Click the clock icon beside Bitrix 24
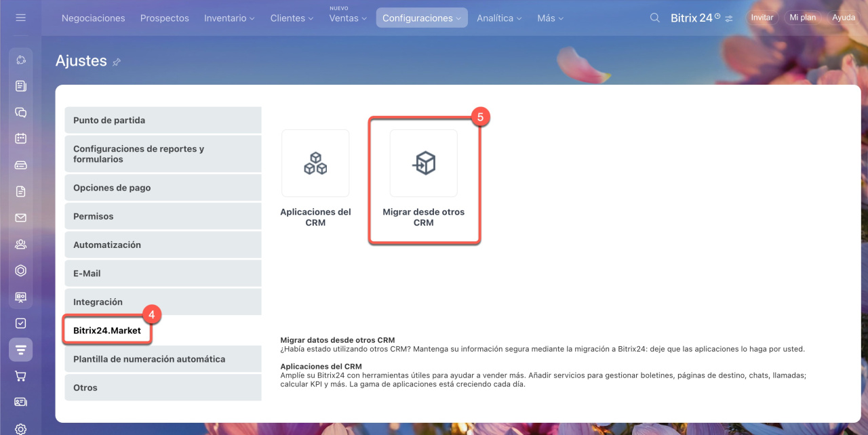Viewport: 868px width, 435px height. tap(717, 15)
